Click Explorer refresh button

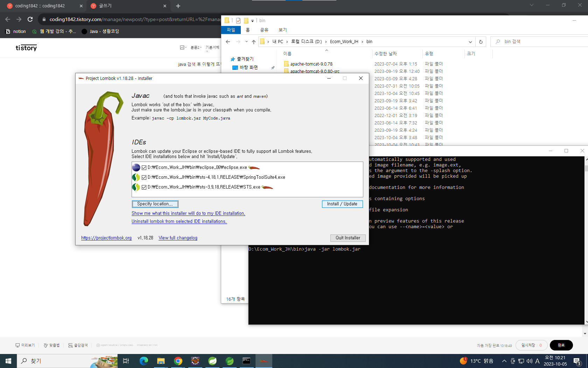coord(481,42)
